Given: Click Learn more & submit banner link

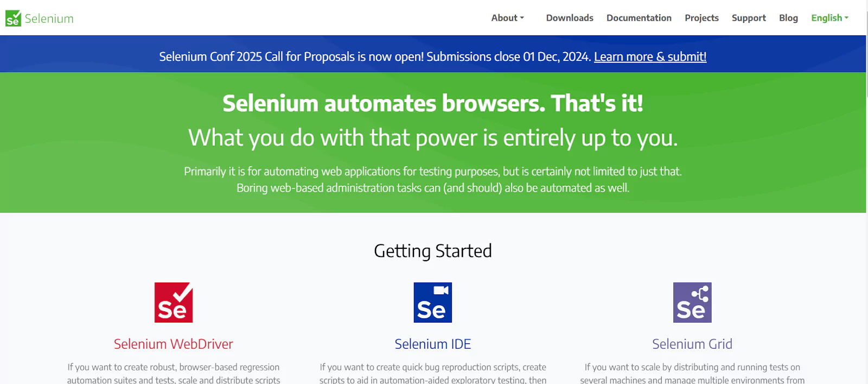Looking at the screenshot, I should 650,56.
